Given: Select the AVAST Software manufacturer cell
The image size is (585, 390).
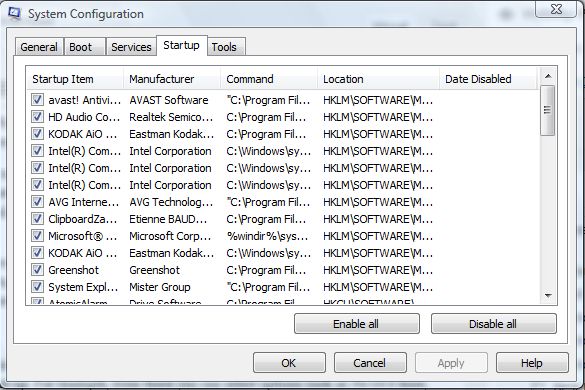Looking at the screenshot, I should (x=169, y=100).
